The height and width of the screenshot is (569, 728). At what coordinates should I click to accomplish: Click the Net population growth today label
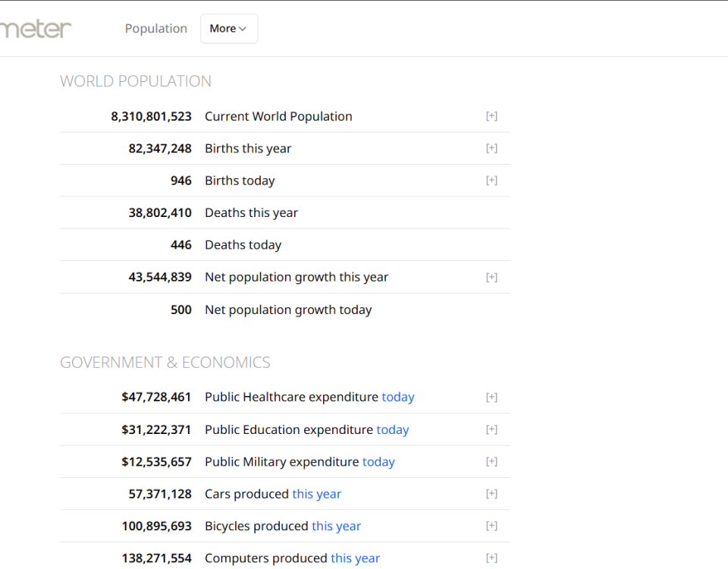coord(288,310)
